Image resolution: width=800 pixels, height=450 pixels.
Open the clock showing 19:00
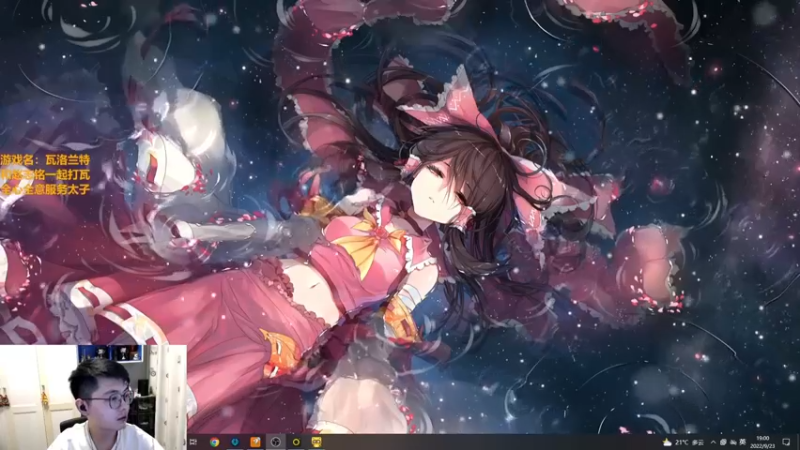click(763, 442)
